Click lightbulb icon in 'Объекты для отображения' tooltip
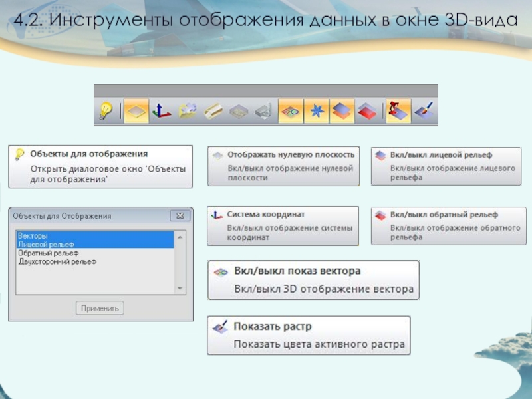This screenshot has width=532, height=399. tap(19, 154)
